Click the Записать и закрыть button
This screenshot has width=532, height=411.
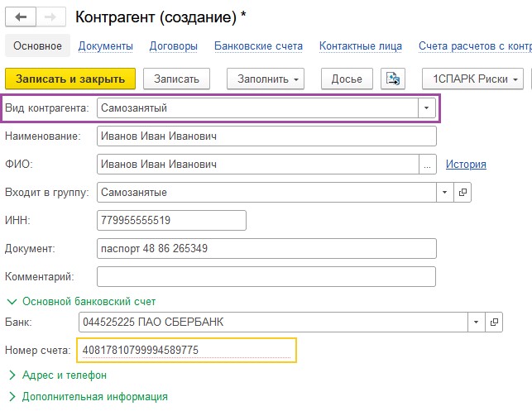coord(70,79)
